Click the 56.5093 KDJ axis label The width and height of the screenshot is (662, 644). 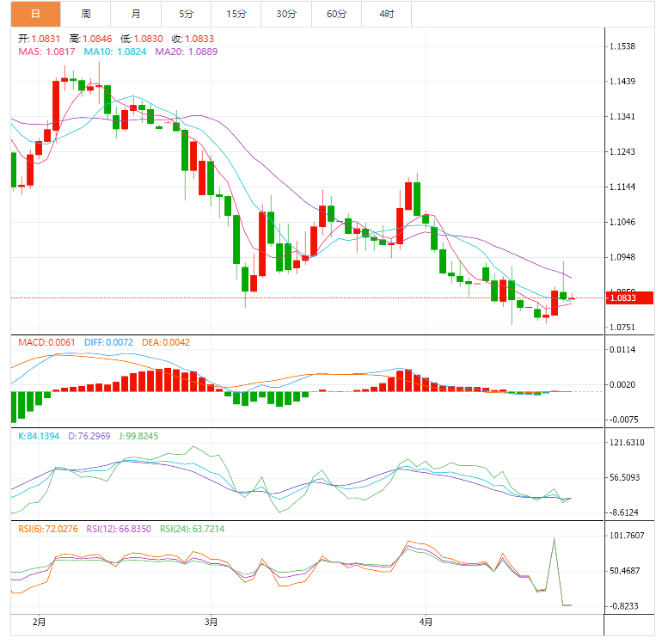pyautogui.click(x=625, y=477)
